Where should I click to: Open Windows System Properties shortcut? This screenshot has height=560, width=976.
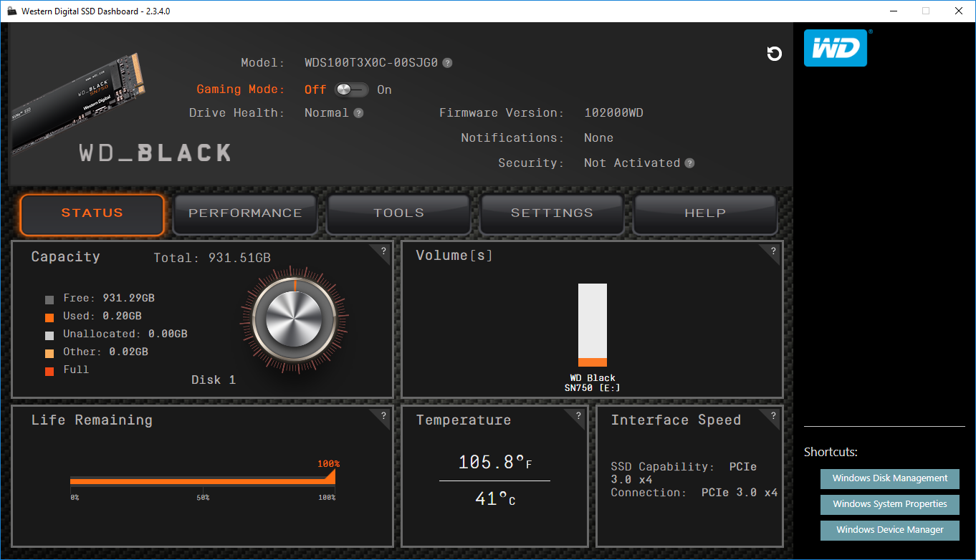pyautogui.click(x=890, y=504)
